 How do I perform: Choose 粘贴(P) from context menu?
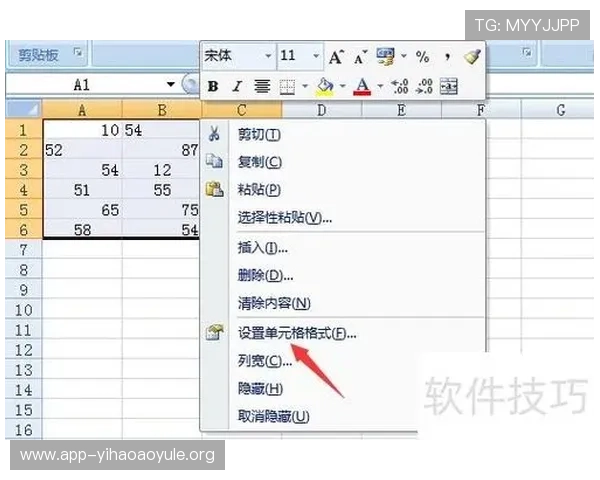point(259,190)
